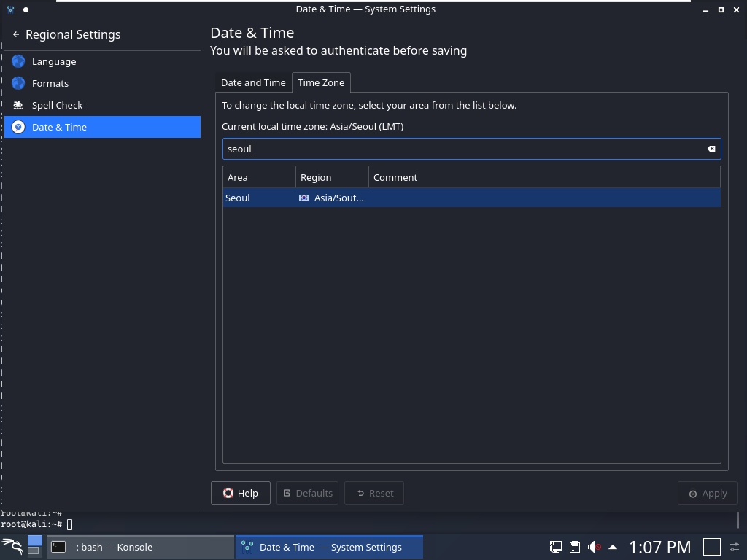
Task: Select the Seoul row in the list
Action: [472, 198]
